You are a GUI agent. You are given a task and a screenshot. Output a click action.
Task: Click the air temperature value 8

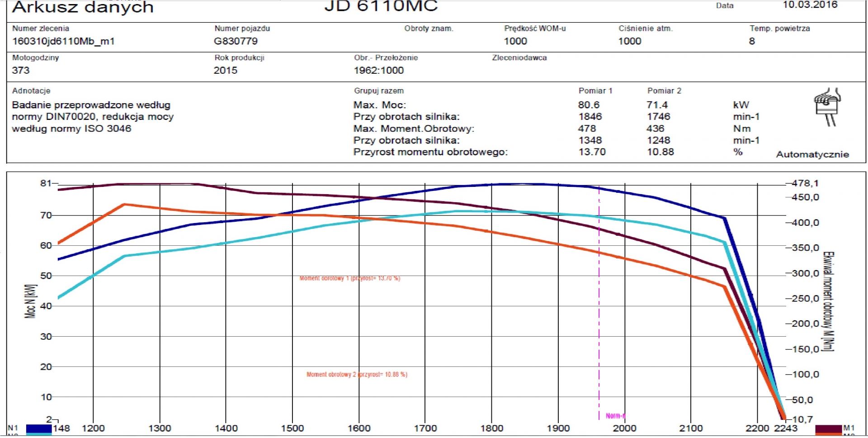(x=752, y=41)
